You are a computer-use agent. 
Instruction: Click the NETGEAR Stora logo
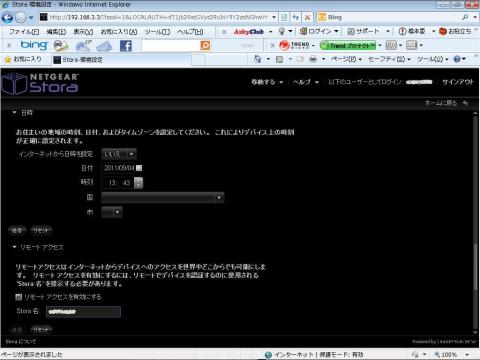(x=40, y=83)
